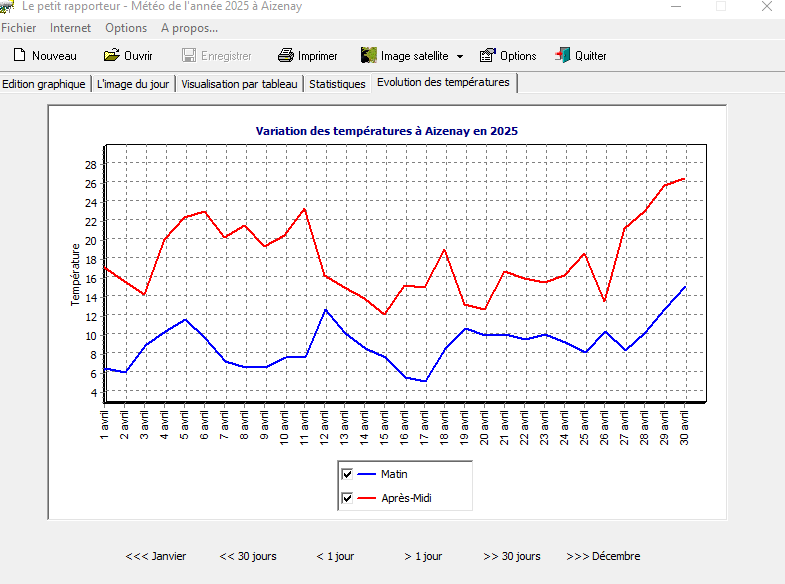Exit using the Quitter icon
Viewport: 785px width, 584px height.
click(x=563, y=56)
